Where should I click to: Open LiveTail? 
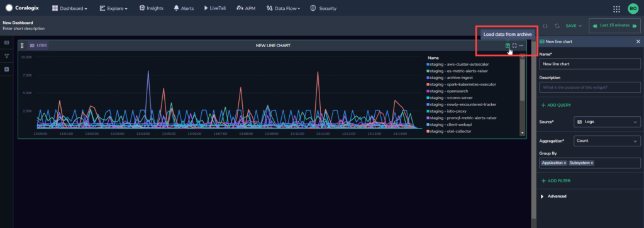[x=215, y=8]
